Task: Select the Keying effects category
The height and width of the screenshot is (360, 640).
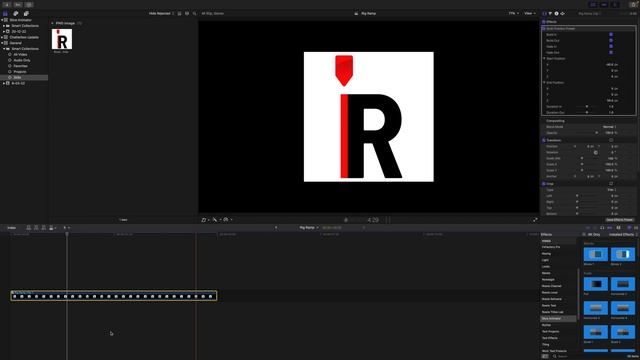Action: tap(546, 253)
